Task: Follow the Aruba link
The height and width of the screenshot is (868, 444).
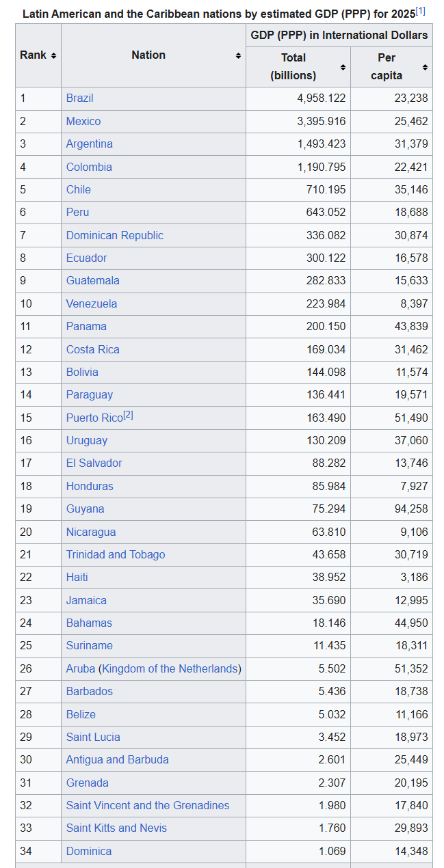Action: point(81,668)
